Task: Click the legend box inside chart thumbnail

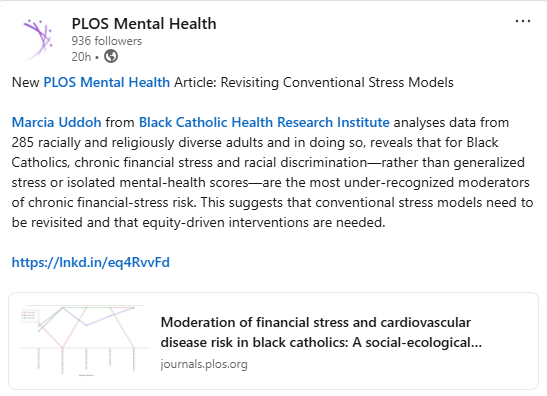Action: [30, 315]
